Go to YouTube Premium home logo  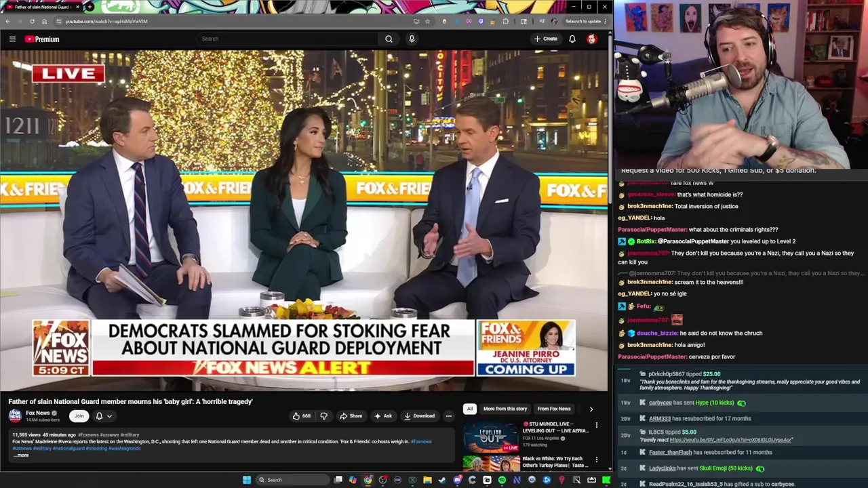42,39
